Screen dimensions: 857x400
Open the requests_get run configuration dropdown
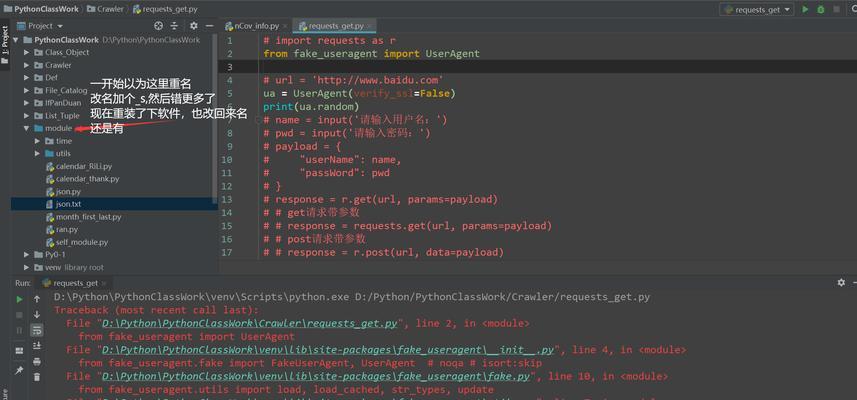pos(756,9)
